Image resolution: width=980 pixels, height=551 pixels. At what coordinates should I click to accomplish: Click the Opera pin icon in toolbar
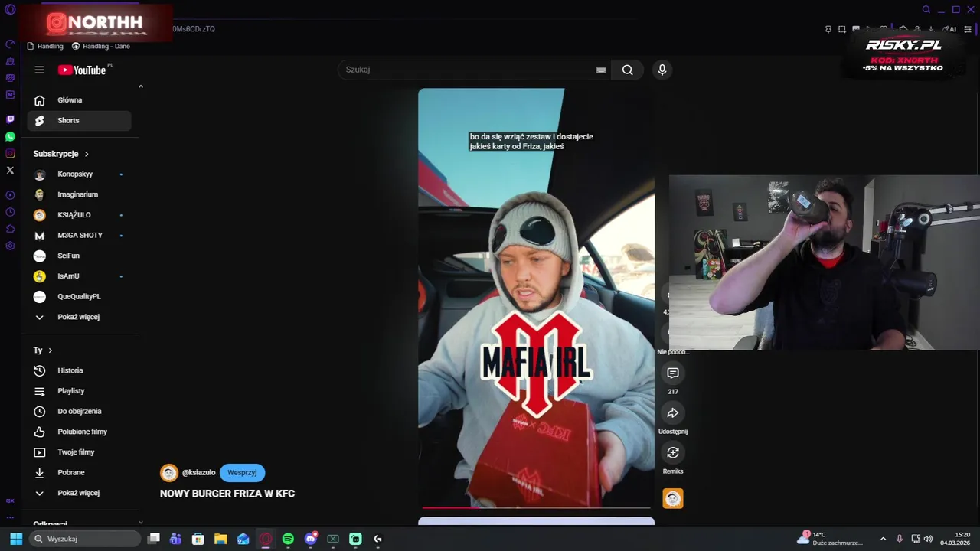[x=828, y=29]
